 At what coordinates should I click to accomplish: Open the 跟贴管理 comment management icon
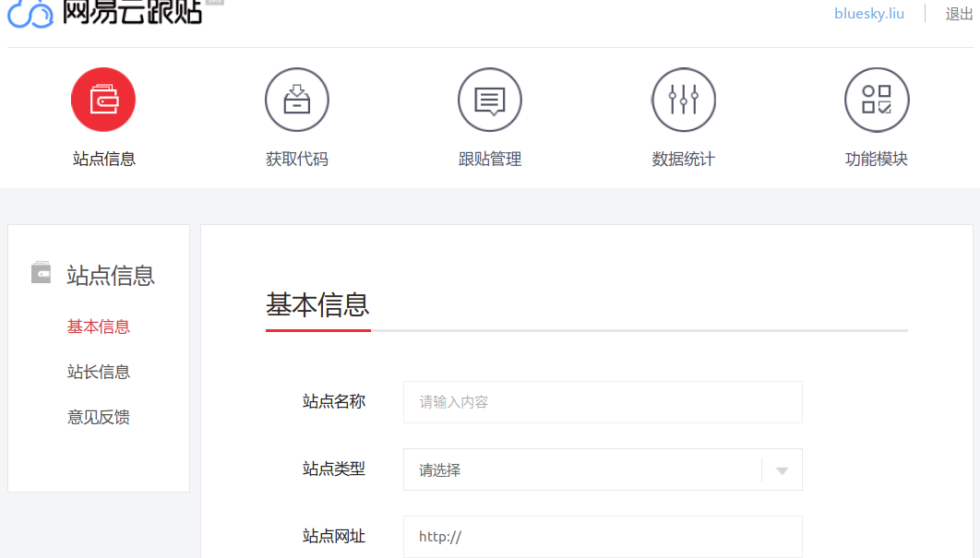tap(490, 100)
